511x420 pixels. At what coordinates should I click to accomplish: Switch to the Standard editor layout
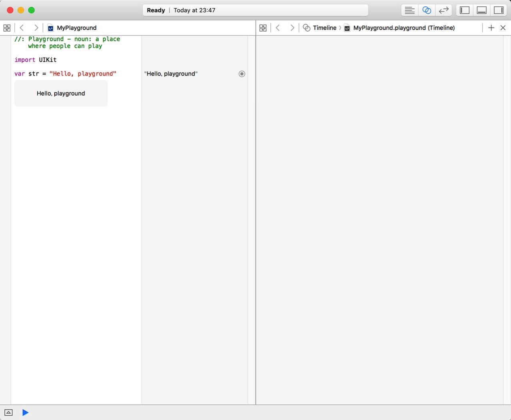pyautogui.click(x=409, y=10)
